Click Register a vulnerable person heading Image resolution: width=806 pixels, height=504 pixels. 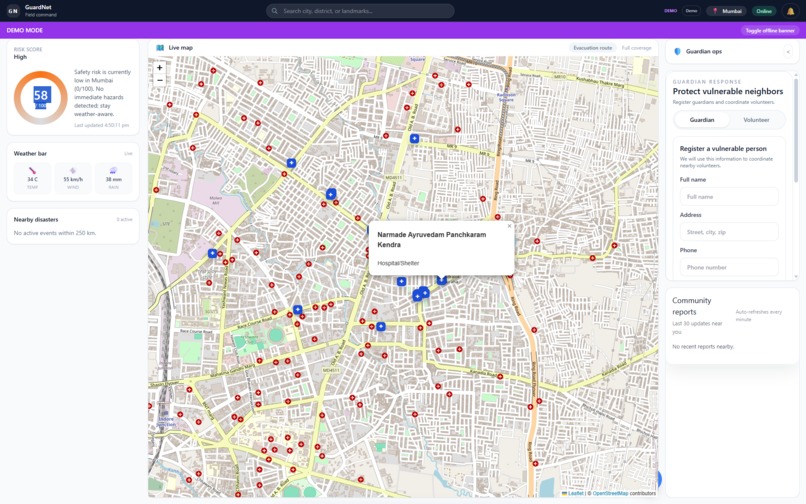pos(723,149)
